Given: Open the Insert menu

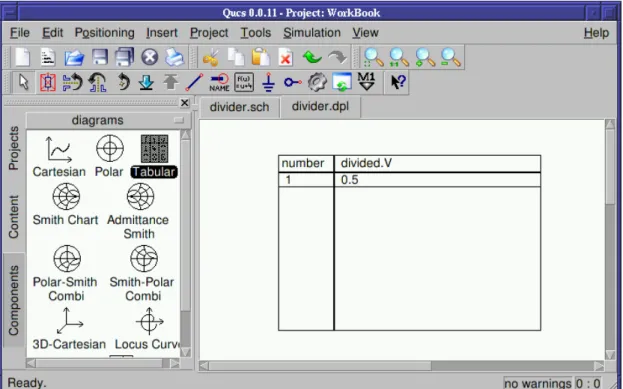Looking at the screenshot, I should (x=162, y=33).
